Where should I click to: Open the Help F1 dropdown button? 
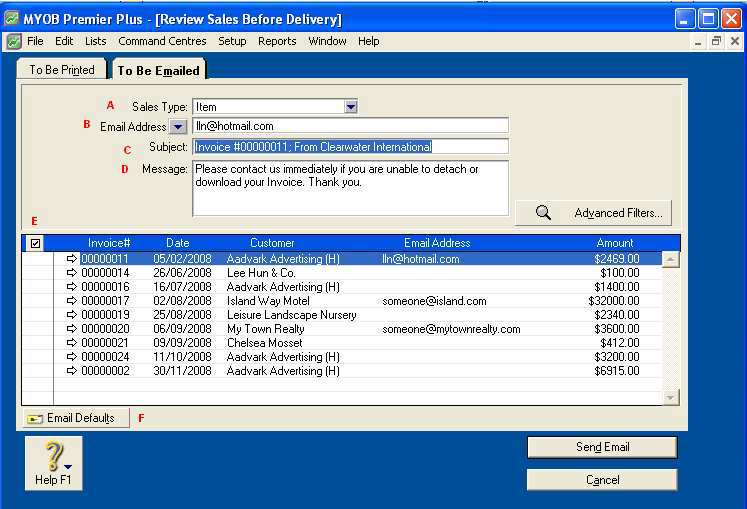click(x=54, y=463)
